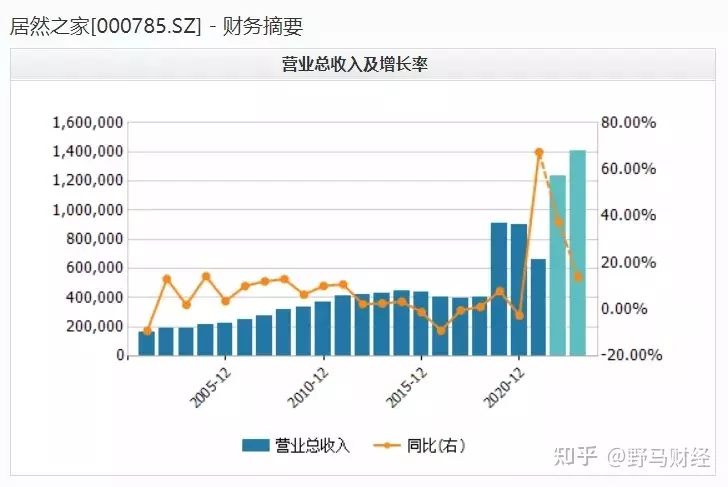Click the 2015-12 x-axis label

pos(407,388)
